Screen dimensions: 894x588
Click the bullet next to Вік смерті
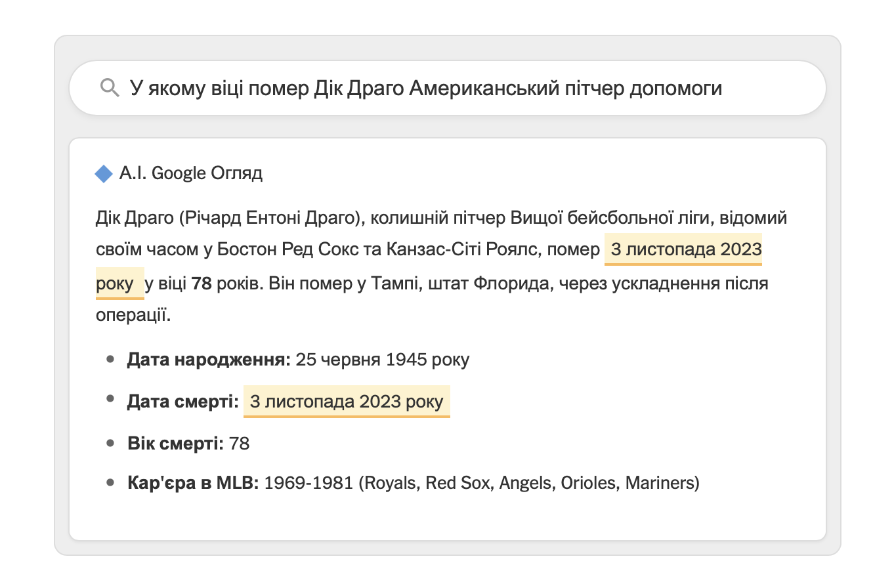point(109,443)
